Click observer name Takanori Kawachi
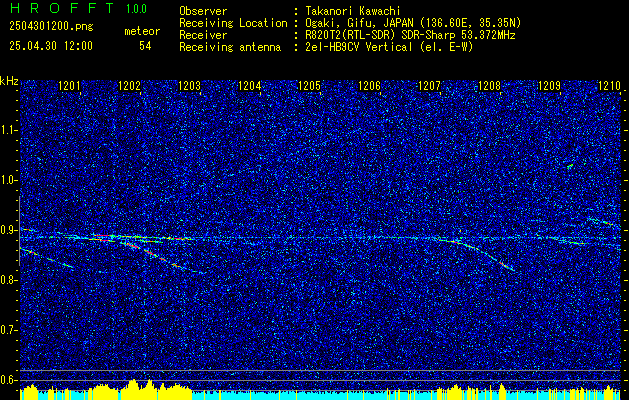The height and width of the screenshot is (400, 629). coord(353,11)
